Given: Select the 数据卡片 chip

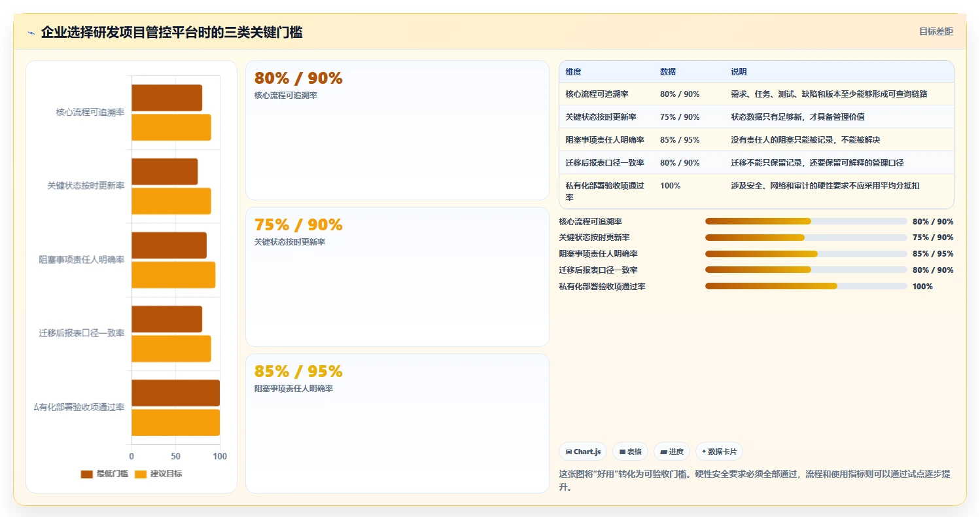Looking at the screenshot, I should pos(719,452).
